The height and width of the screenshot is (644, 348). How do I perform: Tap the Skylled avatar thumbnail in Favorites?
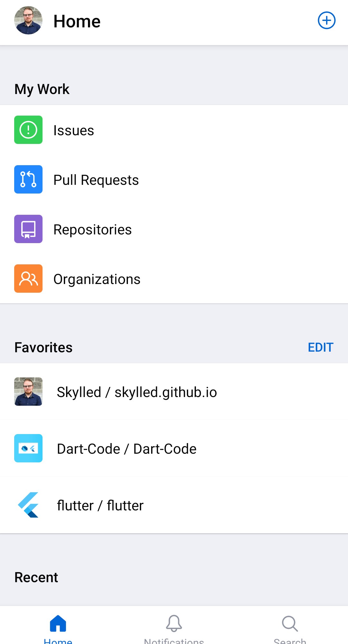click(28, 392)
